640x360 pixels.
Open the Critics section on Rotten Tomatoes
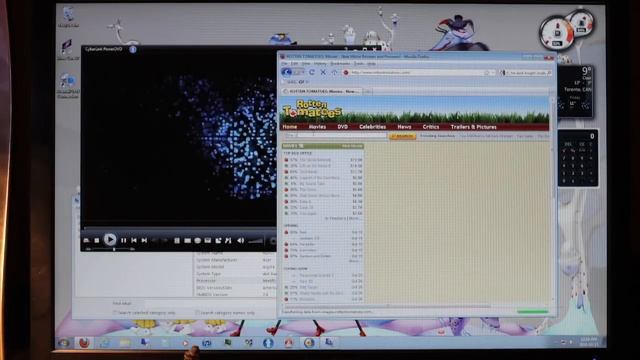point(431,127)
